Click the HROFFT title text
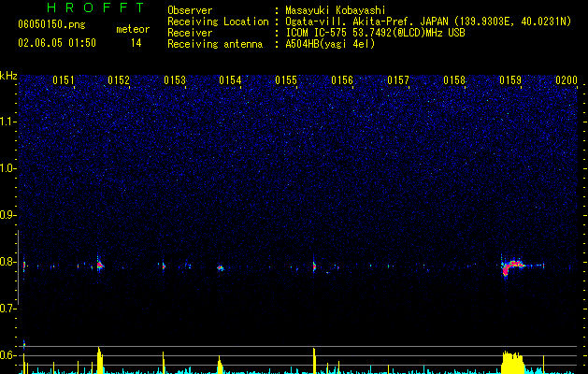Screen dimensions: 588x374 tap(95, 7)
